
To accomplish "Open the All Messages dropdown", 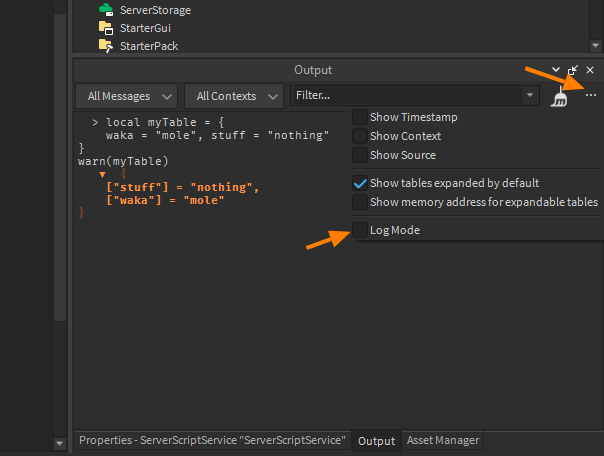I will (127, 96).
